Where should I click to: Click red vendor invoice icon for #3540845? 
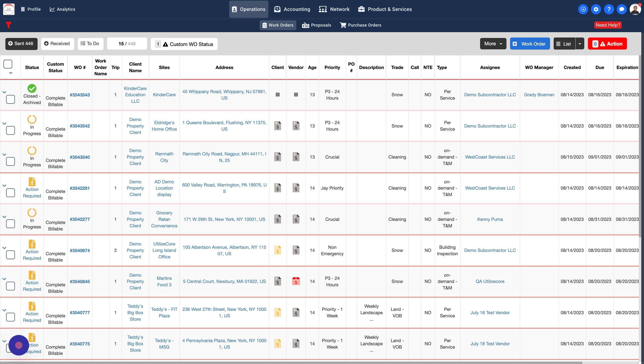click(296, 281)
